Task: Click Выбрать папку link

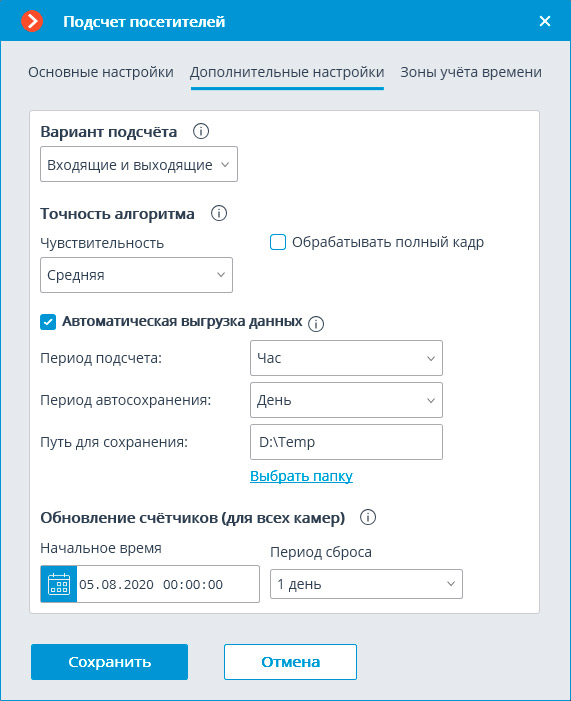Action: (301, 476)
